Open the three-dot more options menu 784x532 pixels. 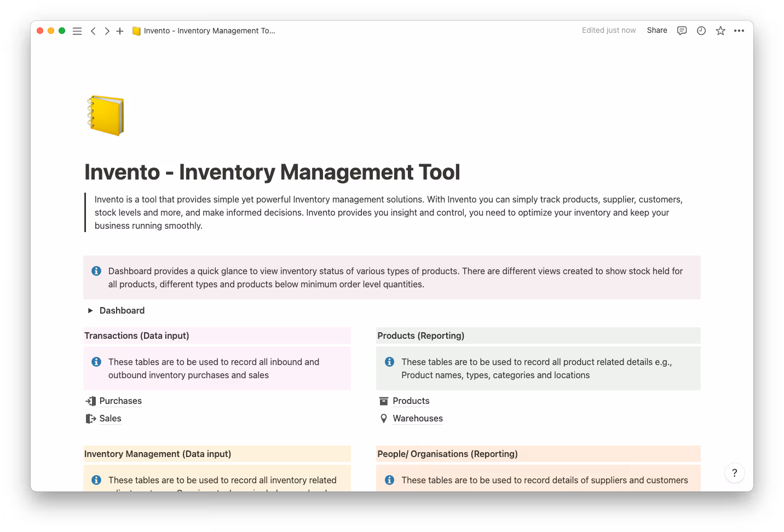(x=739, y=31)
